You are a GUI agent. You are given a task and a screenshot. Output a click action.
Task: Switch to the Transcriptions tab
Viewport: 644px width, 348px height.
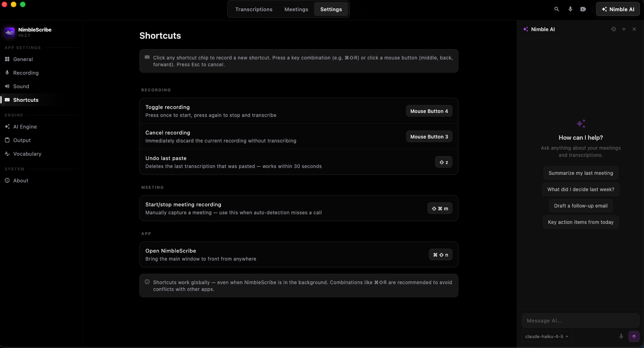tap(254, 9)
